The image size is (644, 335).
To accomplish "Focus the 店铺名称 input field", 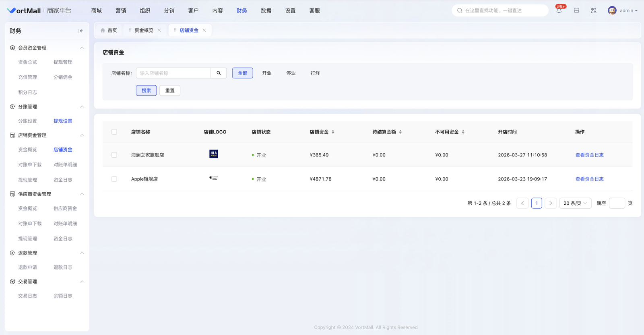I will (x=173, y=73).
